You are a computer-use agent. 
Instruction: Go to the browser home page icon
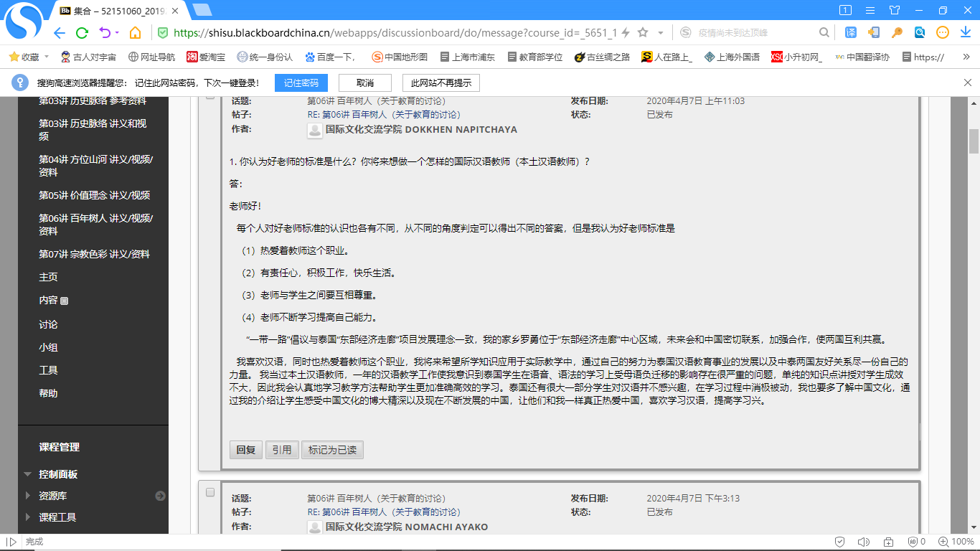click(135, 33)
